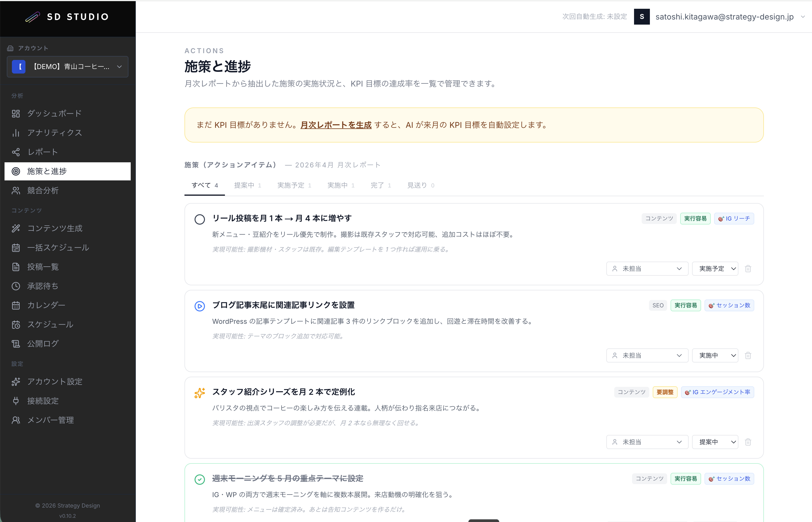Open the 承認待ち clock icon item
Viewport: 812px width, 522px height.
(67, 286)
